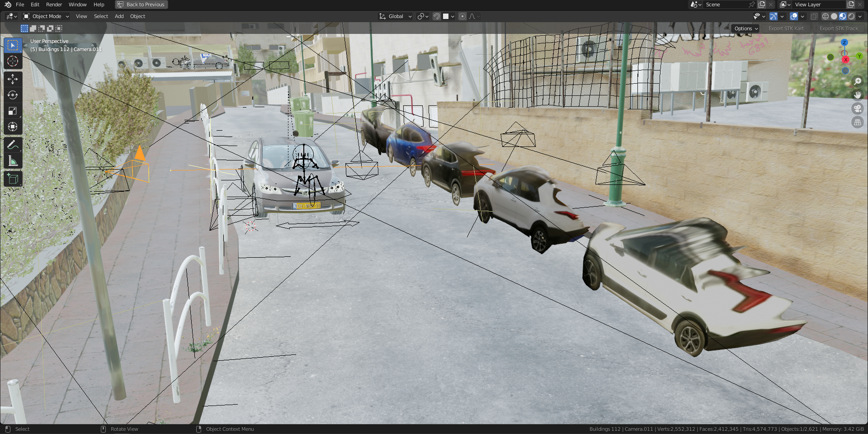Open the Options dropdown

click(x=746, y=28)
